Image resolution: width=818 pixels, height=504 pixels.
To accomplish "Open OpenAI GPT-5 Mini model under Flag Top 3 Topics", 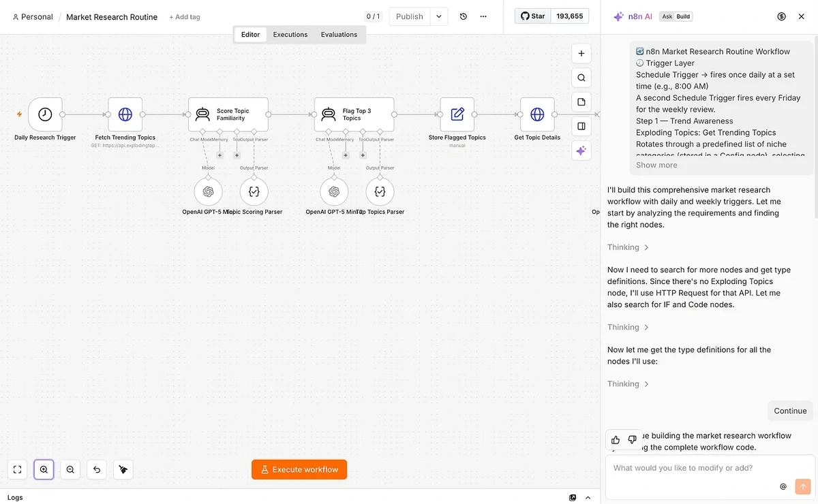I will click(334, 191).
